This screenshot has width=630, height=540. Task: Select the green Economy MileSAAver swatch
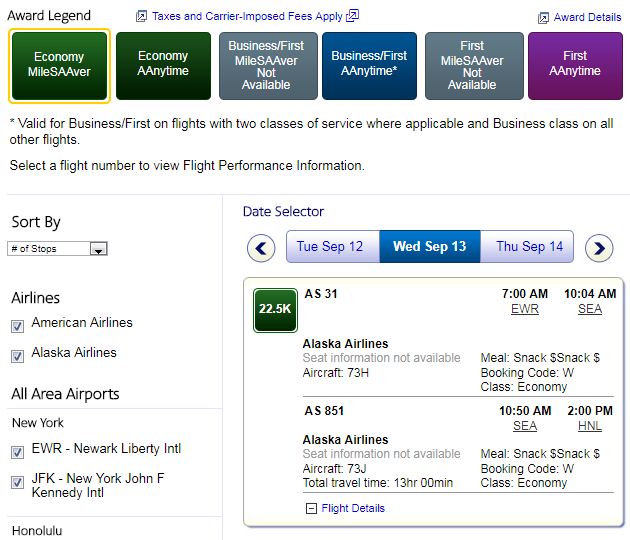pos(59,65)
